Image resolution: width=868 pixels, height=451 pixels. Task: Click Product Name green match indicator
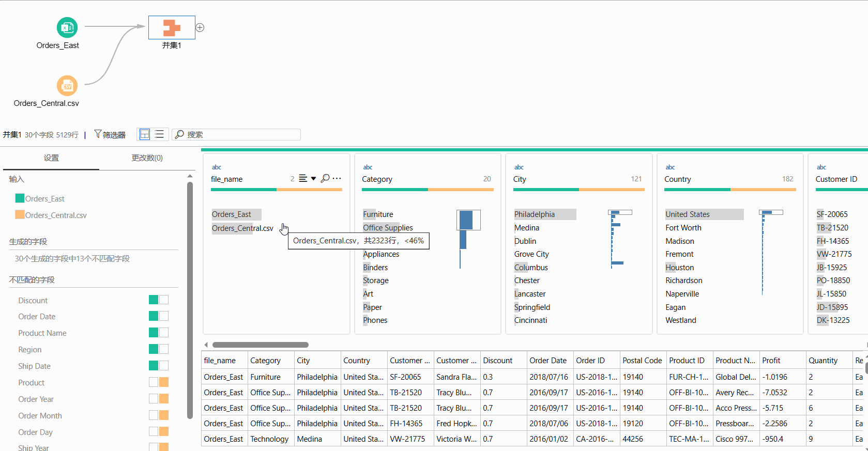coord(154,333)
